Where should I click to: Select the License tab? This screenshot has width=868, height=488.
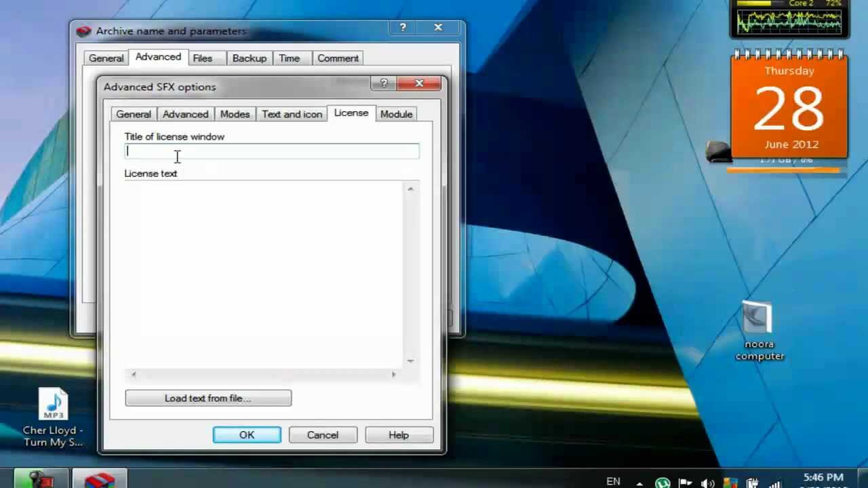[351, 113]
